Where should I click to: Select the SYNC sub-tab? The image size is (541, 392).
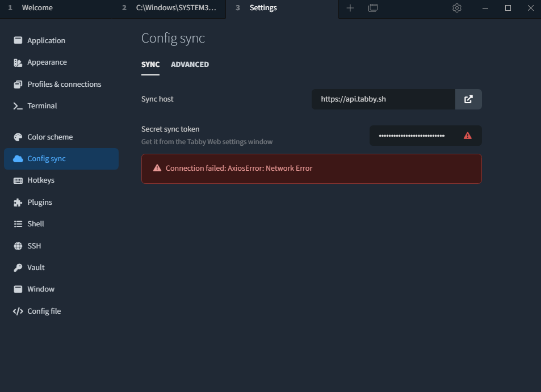click(150, 65)
